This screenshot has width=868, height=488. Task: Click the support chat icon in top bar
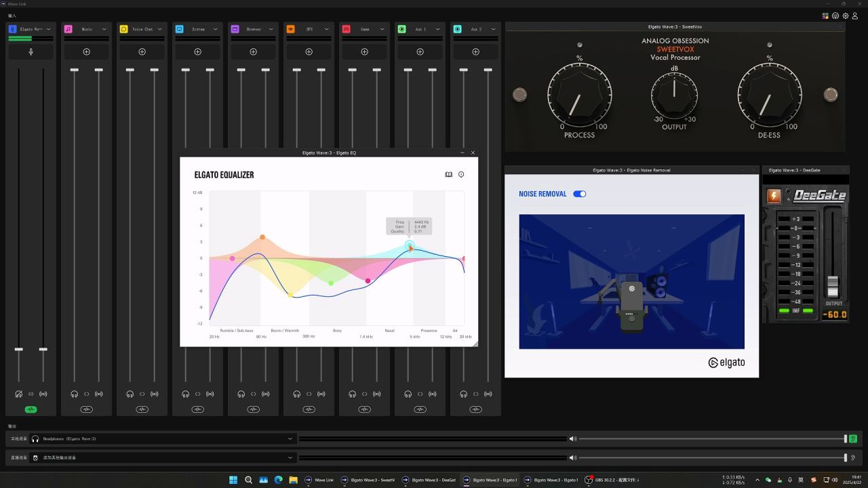[x=835, y=16]
